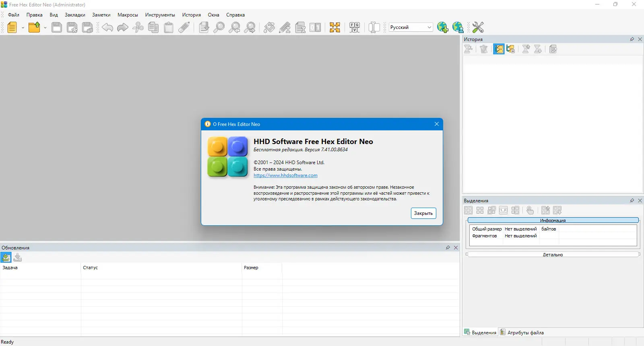Click the Закрыть button in About dialog

click(x=423, y=213)
